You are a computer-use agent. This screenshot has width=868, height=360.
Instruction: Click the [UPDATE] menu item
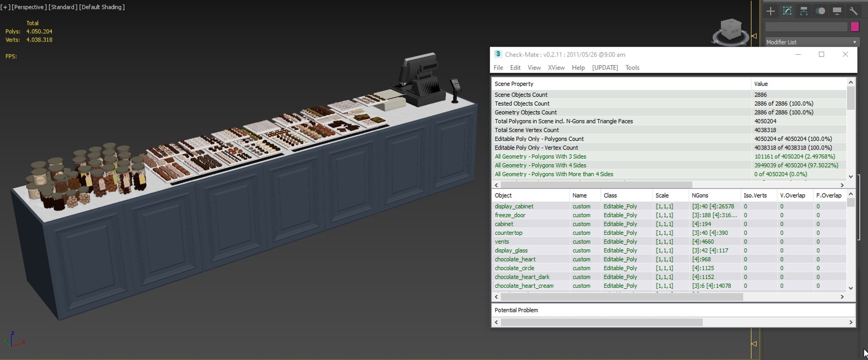pos(605,67)
